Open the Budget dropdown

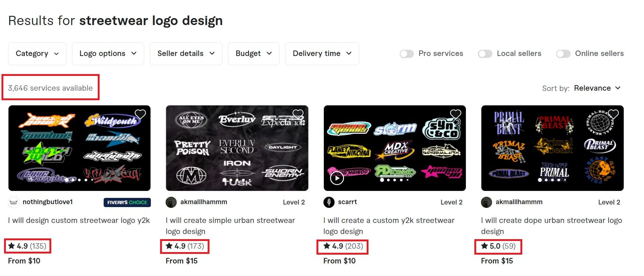[x=254, y=54]
